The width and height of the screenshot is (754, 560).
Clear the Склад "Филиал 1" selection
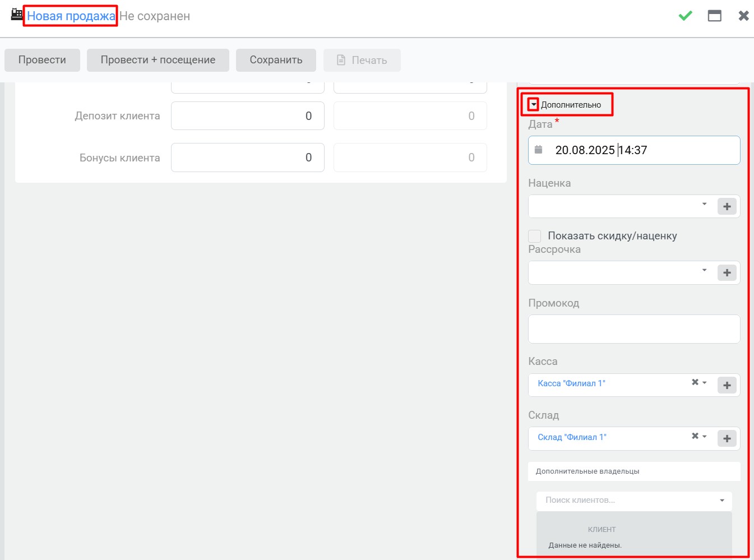pos(695,436)
